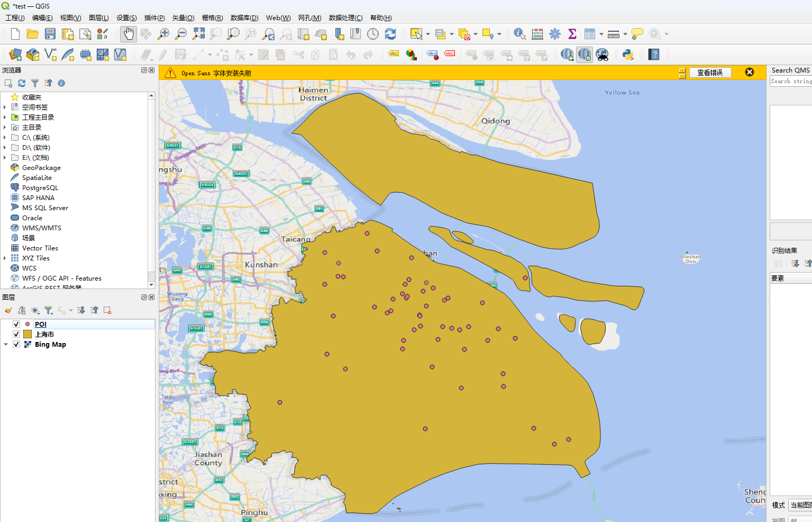The image size is (812, 522).
Task: Click the yellow 上海市 layer color swatch
Action: [x=28, y=334]
